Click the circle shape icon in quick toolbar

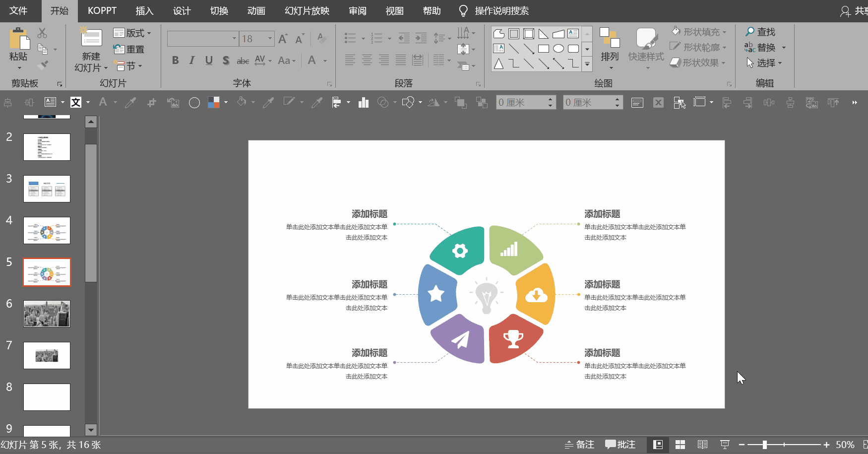(194, 103)
